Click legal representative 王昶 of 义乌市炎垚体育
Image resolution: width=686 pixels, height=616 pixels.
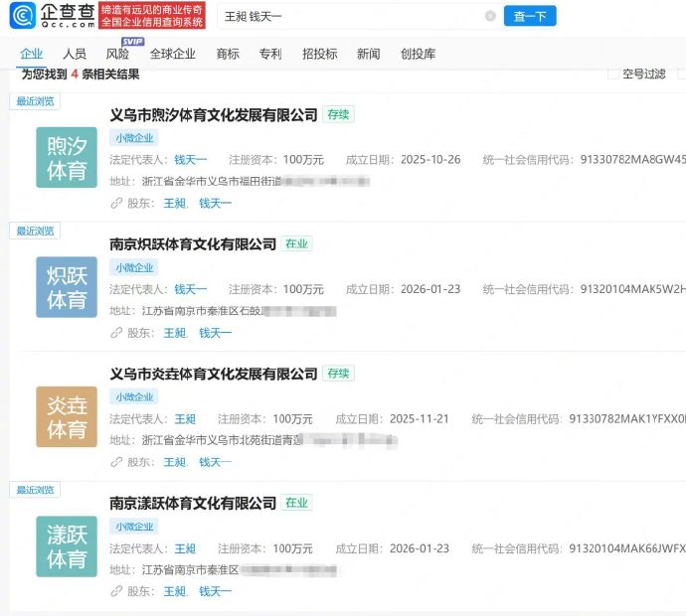pyautogui.click(x=185, y=419)
